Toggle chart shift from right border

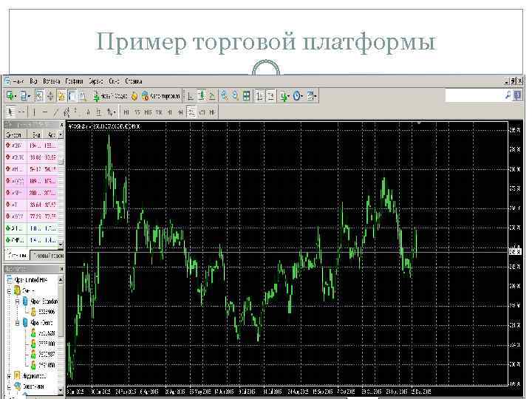pos(270,96)
